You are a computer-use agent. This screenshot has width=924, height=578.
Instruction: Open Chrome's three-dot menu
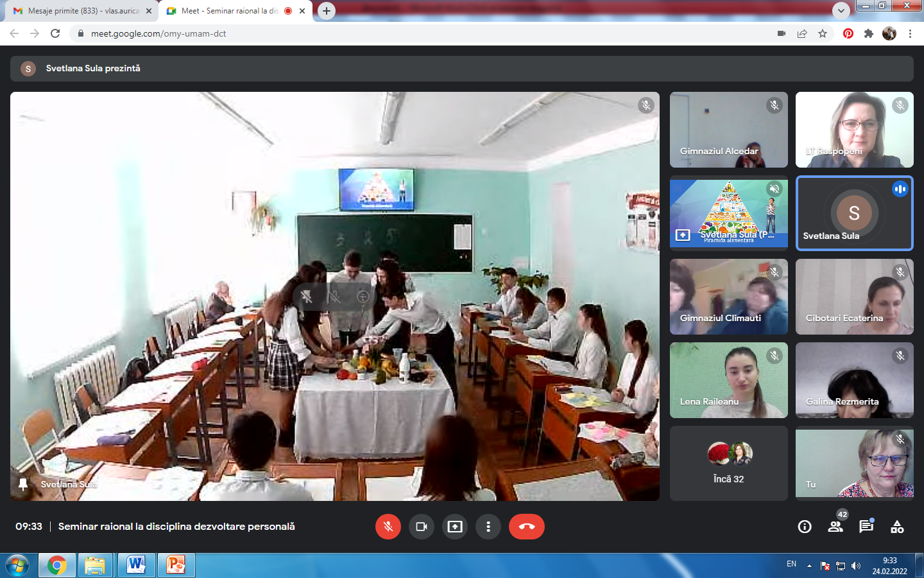[910, 33]
